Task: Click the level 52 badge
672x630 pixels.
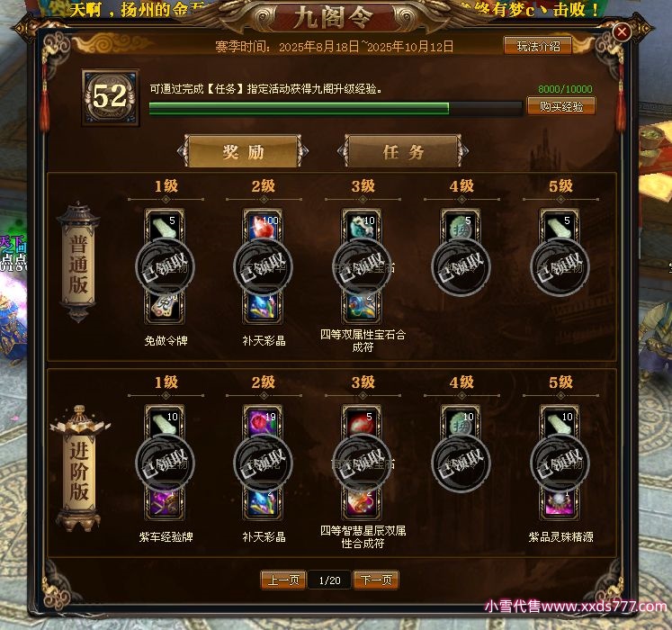Action: pyautogui.click(x=111, y=97)
